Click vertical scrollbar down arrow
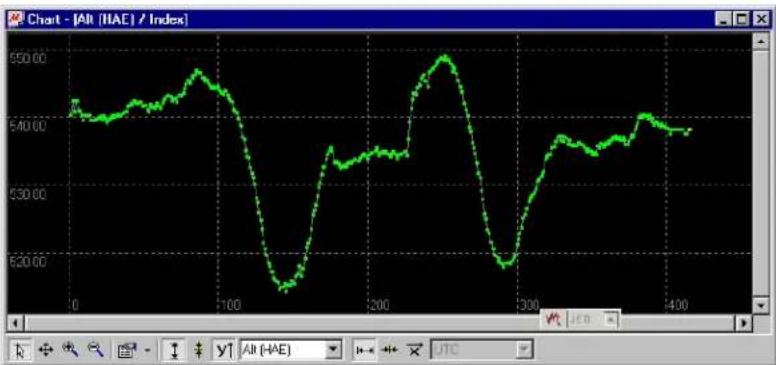 (x=761, y=306)
